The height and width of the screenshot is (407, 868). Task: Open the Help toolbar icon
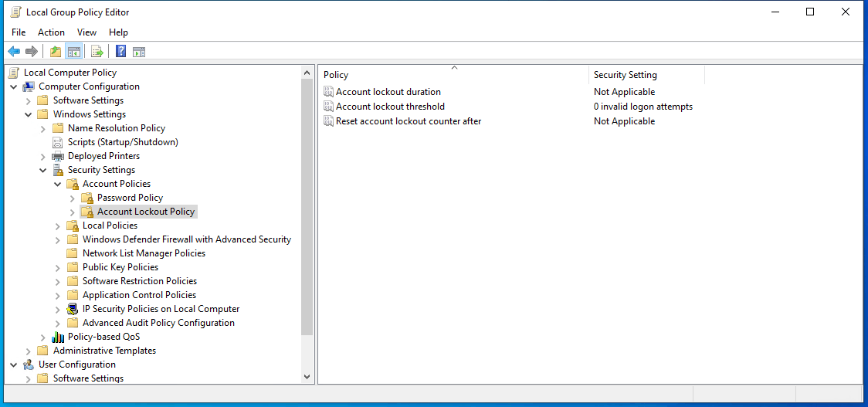[x=120, y=52]
